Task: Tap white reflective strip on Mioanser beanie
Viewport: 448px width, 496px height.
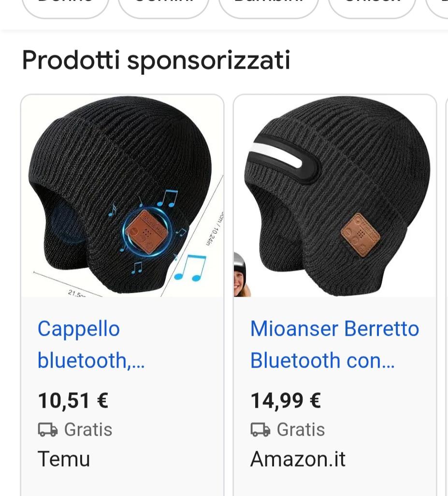Action: coord(280,160)
